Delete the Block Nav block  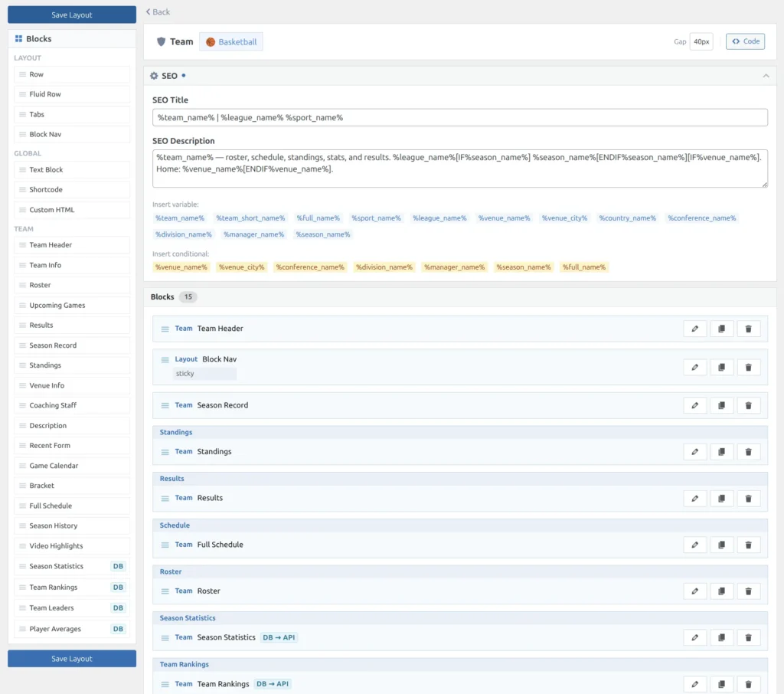(x=748, y=367)
